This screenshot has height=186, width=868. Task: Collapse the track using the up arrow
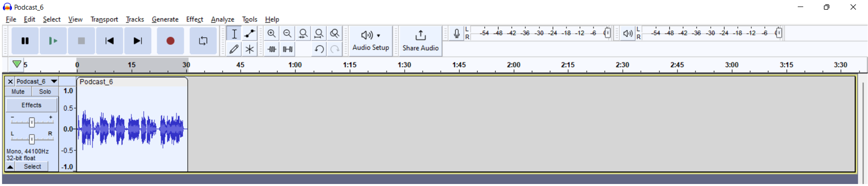pos(10,167)
